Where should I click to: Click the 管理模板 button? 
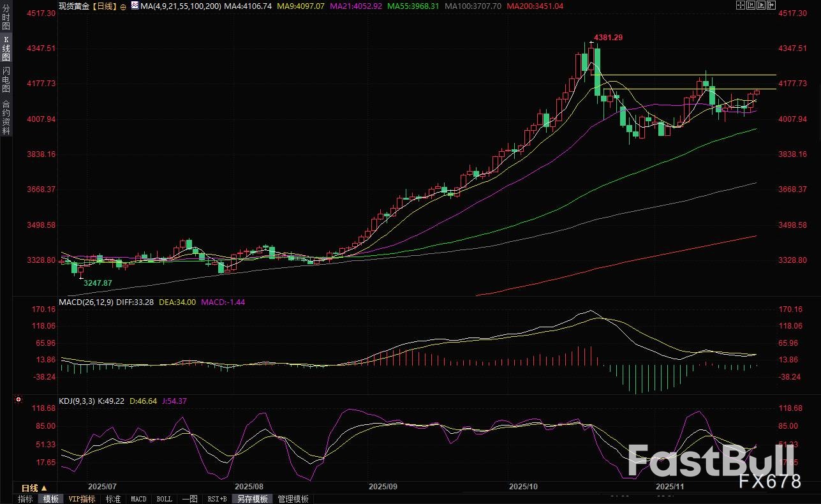[x=293, y=499]
